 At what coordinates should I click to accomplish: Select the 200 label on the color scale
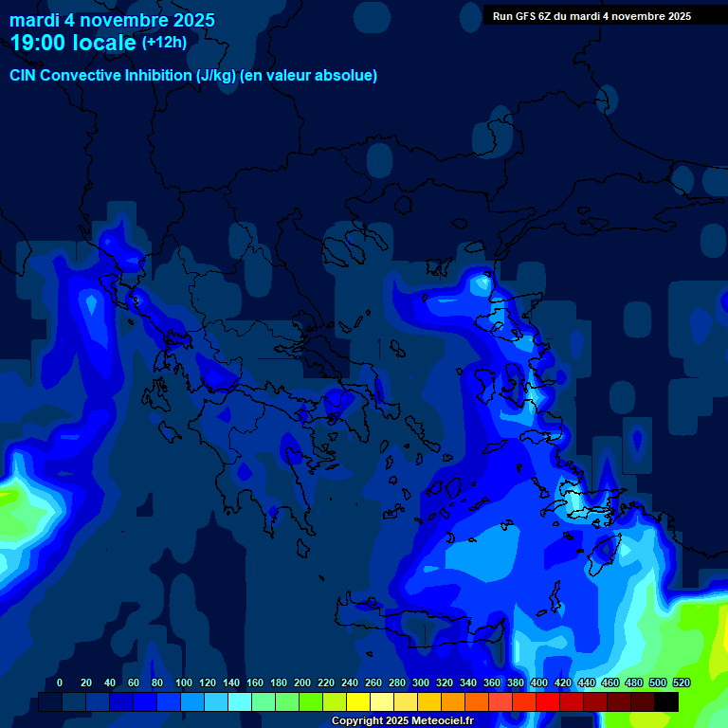click(x=302, y=682)
